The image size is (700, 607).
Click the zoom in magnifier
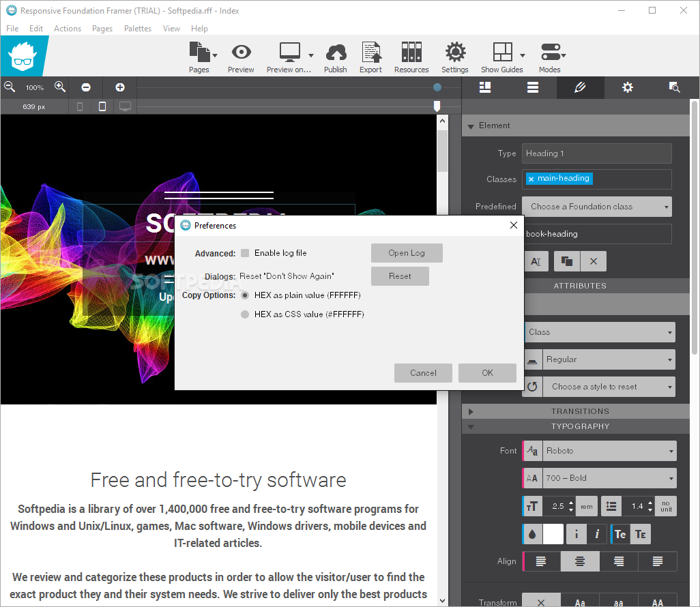[60, 87]
